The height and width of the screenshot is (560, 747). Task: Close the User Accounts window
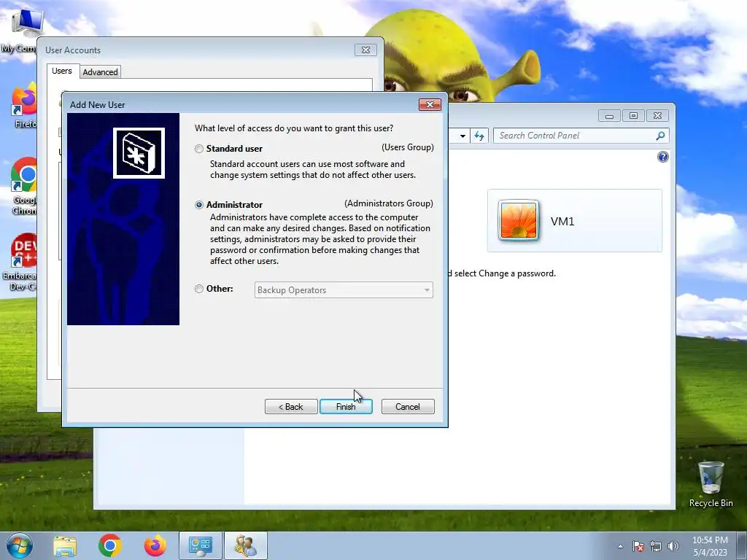point(365,50)
